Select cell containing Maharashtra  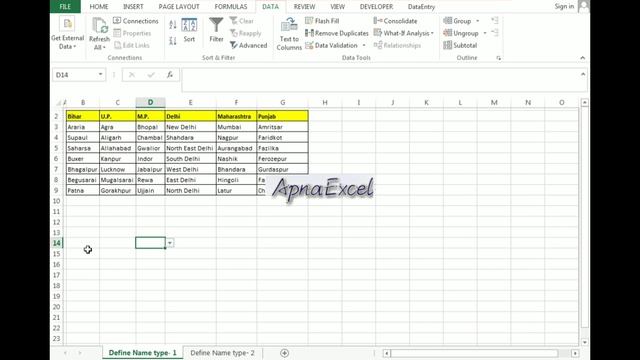coord(236,116)
